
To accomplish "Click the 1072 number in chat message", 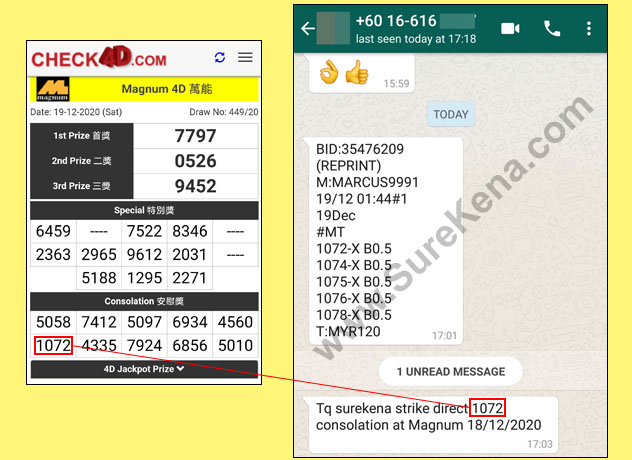I will [487, 408].
